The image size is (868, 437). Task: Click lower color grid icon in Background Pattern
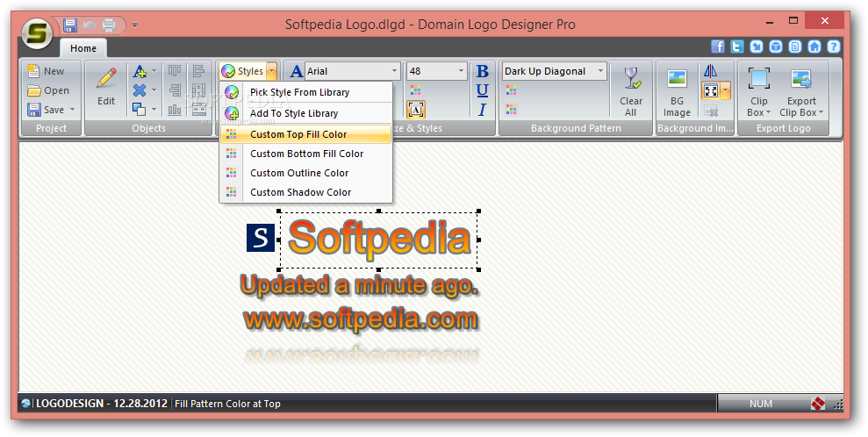pyautogui.click(x=511, y=110)
